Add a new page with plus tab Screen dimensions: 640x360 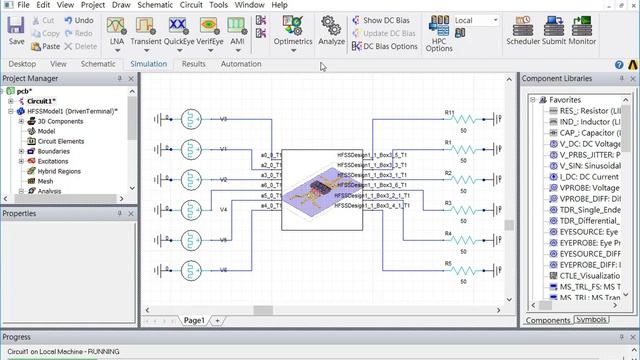(x=217, y=321)
